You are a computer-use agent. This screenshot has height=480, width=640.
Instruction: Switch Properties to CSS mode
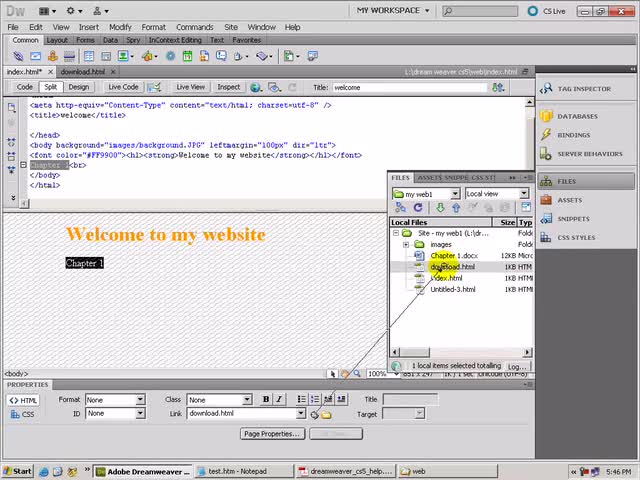[23, 414]
